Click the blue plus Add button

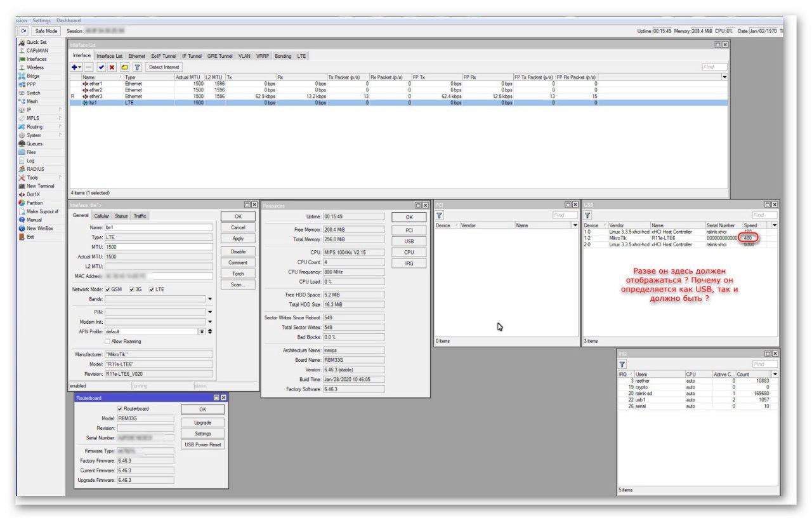click(76, 67)
